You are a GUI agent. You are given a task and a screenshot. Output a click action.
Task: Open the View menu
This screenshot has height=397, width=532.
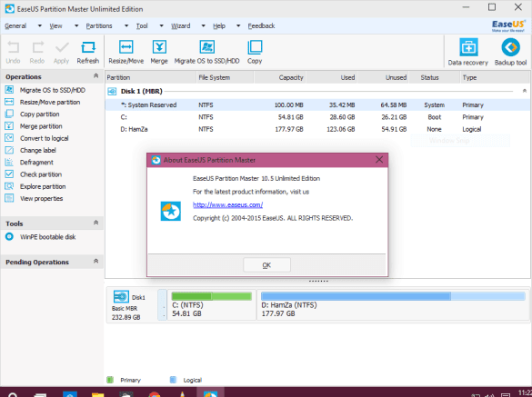(x=55, y=25)
